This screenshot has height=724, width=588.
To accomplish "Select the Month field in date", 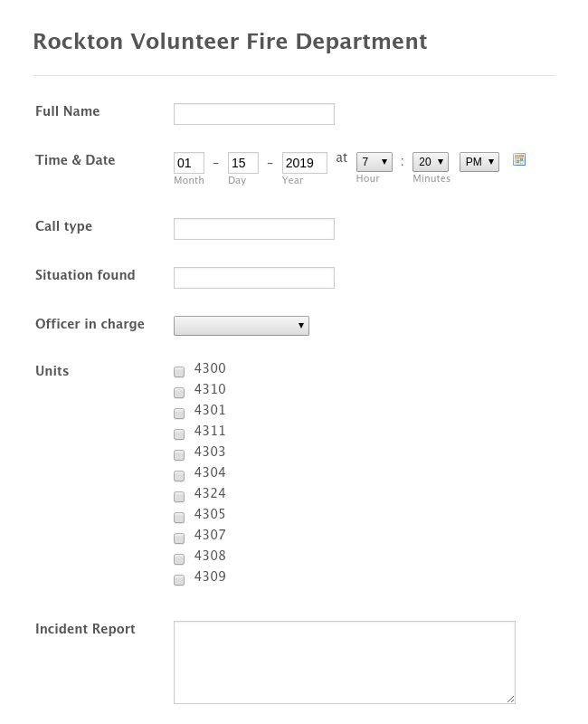I will [x=189, y=163].
